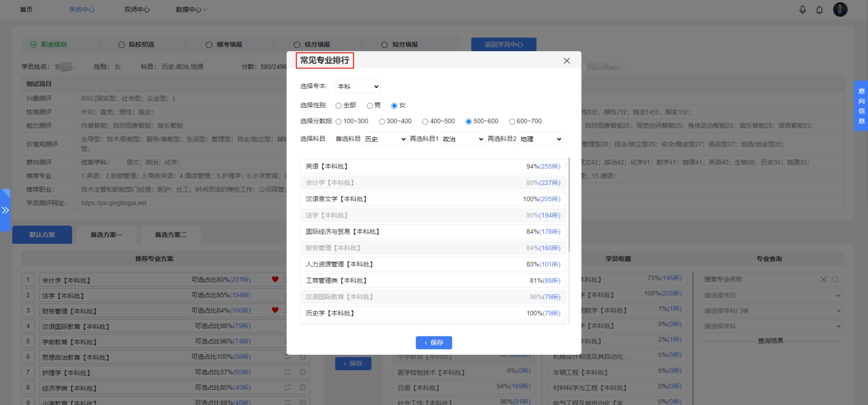Switch to 备选方案一 tab

(x=107, y=235)
